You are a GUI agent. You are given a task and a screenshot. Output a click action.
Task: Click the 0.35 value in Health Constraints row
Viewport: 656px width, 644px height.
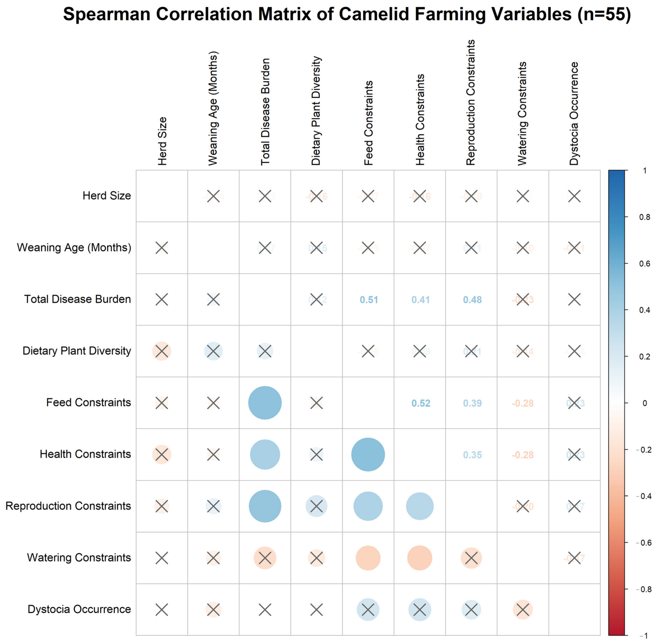pyautogui.click(x=472, y=455)
